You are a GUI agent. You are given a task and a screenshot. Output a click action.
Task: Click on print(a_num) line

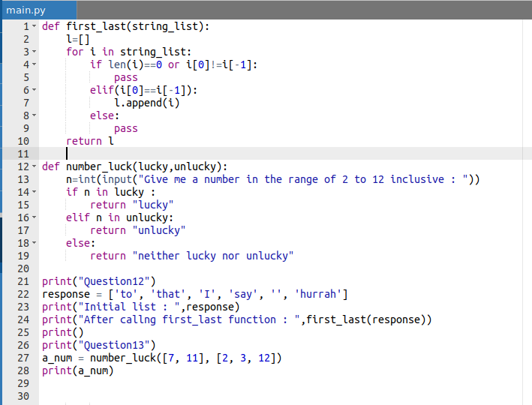78,370
